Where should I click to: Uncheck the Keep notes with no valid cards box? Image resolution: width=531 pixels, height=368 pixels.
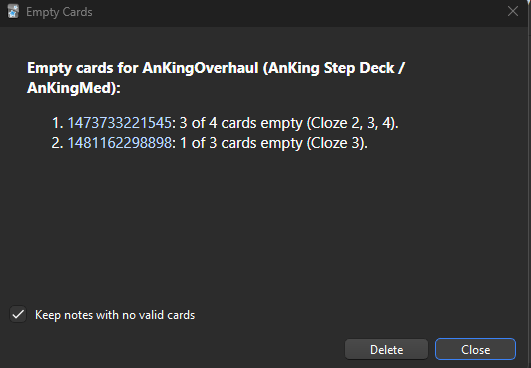tap(18, 315)
